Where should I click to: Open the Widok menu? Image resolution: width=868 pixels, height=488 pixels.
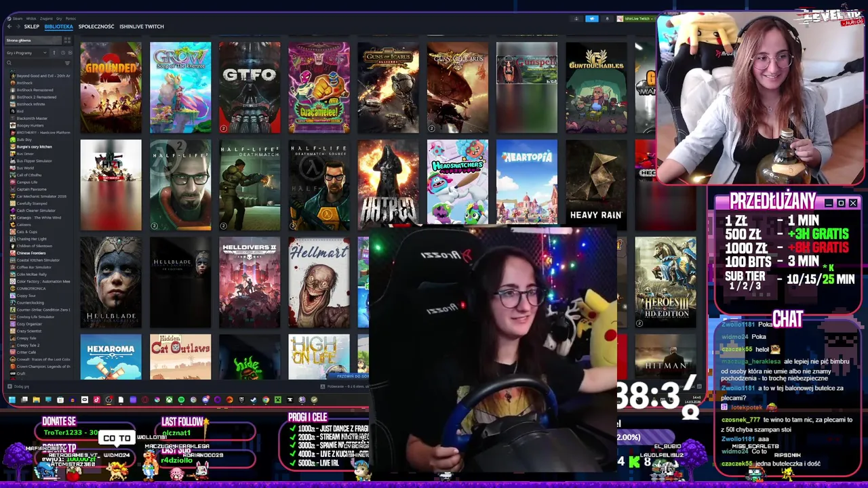pyautogui.click(x=31, y=18)
